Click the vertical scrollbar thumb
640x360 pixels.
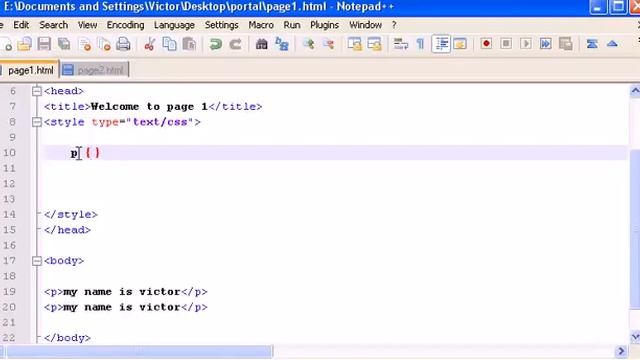[635, 229]
